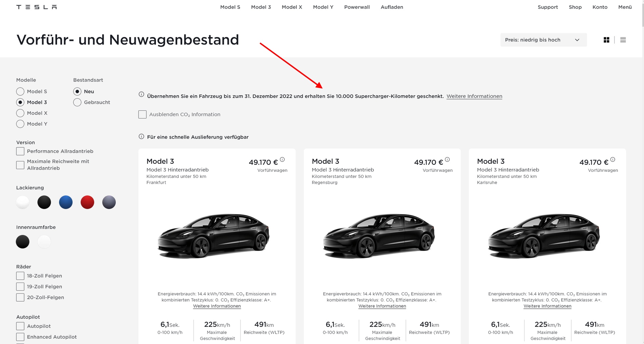Choose white paint color swatch
The image size is (644, 344).
click(23, 202)
